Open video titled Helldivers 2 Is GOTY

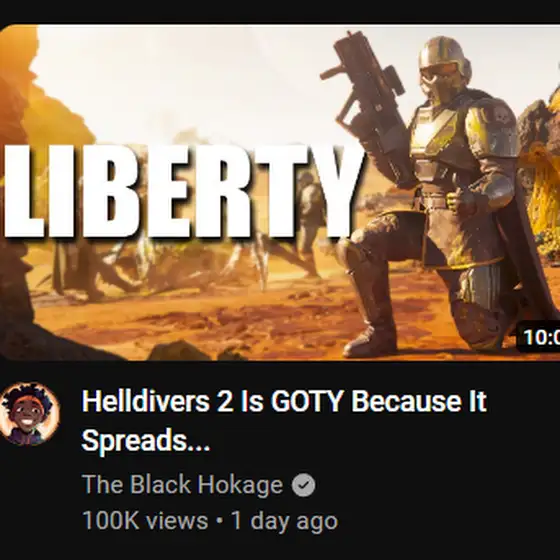pyautogui.click(x=284, y=421)
